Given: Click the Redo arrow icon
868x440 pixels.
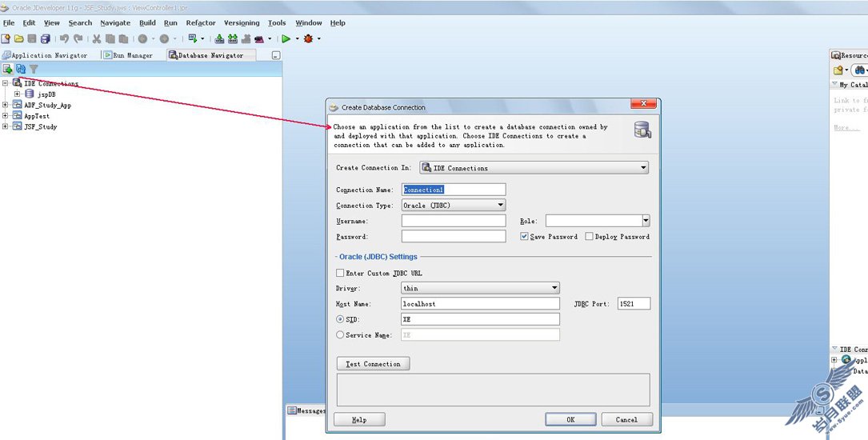Looking at the screenshot, I should [x=78, y=38].
